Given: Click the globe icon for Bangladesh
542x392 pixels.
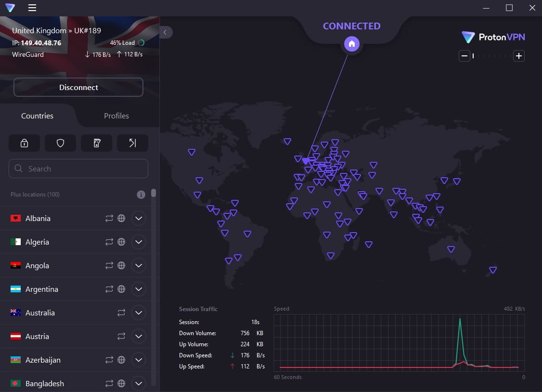Looking at the screenshot, I should point(121,383).
